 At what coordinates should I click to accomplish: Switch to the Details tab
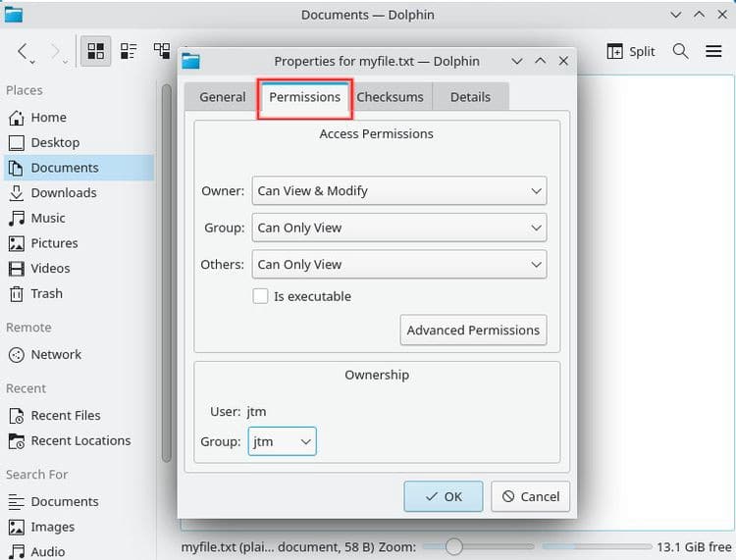470,97
